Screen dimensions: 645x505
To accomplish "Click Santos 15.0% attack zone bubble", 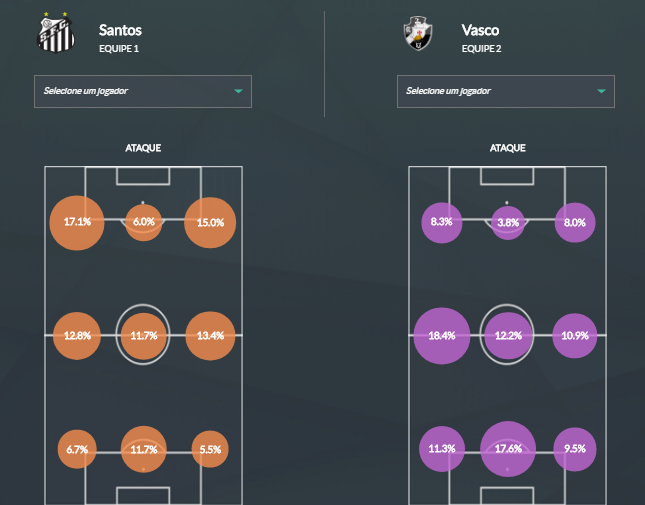I will [210, 222].
